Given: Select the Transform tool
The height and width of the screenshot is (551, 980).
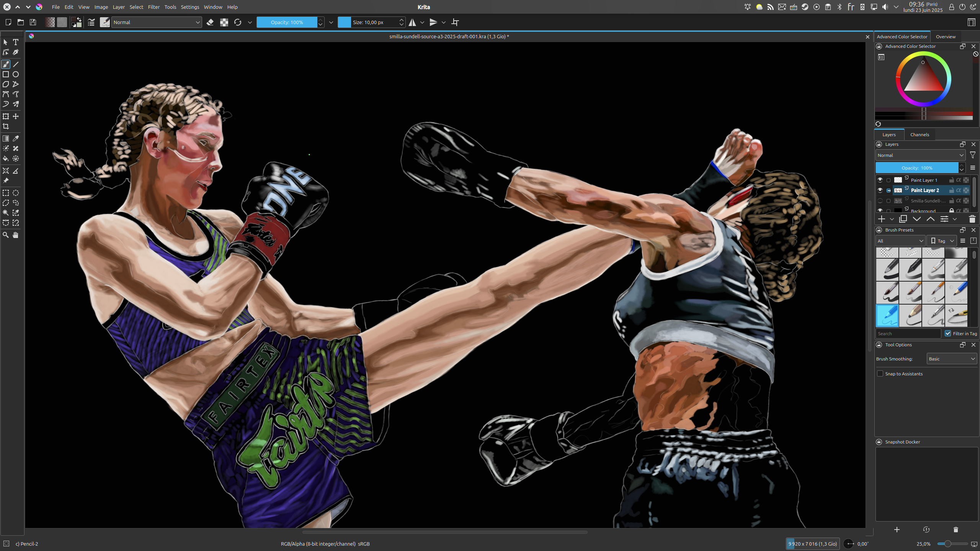Looking at the screenshot, I should coord(6,116).
